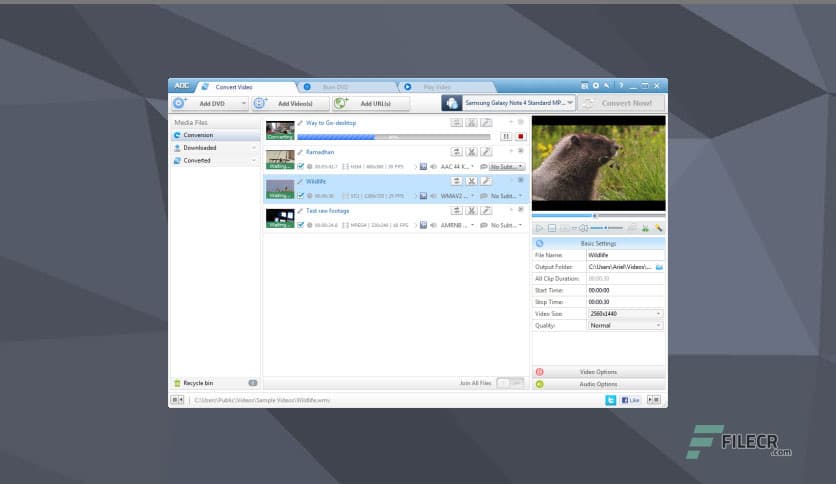Uncheck the Ramadhan video checkbox
This screenshot has width=836, height=484.
301,167
